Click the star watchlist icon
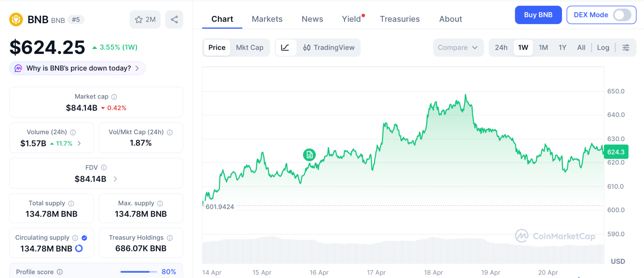644x278 pixels. (139, 19)
